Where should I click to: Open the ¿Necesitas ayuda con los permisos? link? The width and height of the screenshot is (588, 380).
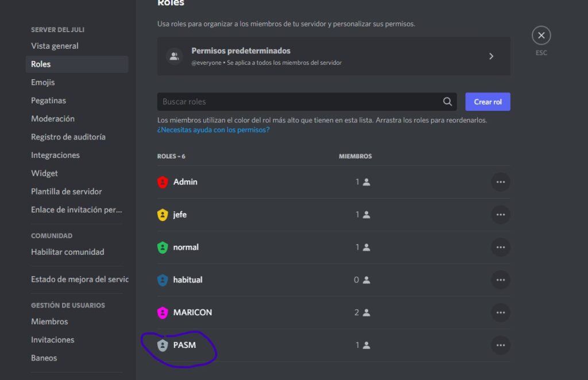[x=214, y=130]
